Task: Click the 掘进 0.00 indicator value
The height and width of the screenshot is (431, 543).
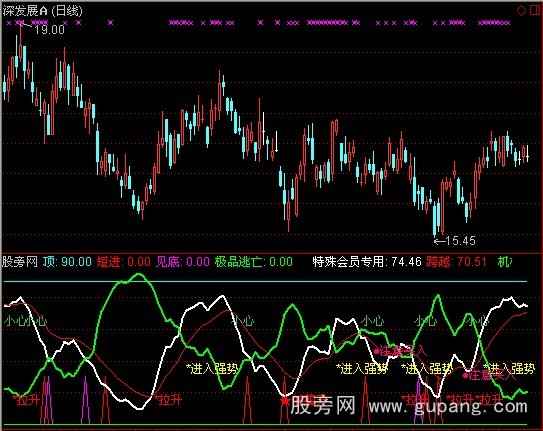Action: 124,262
